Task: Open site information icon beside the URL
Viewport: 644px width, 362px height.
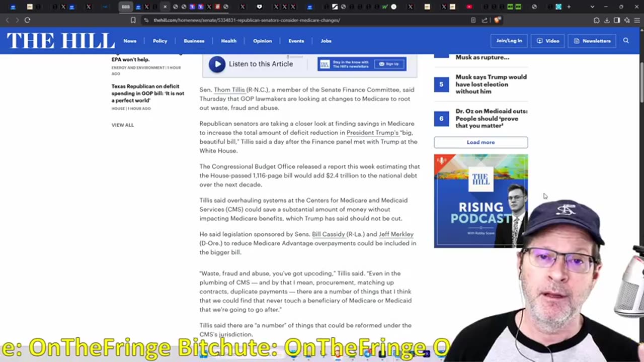Action: [x=146, y=20]
